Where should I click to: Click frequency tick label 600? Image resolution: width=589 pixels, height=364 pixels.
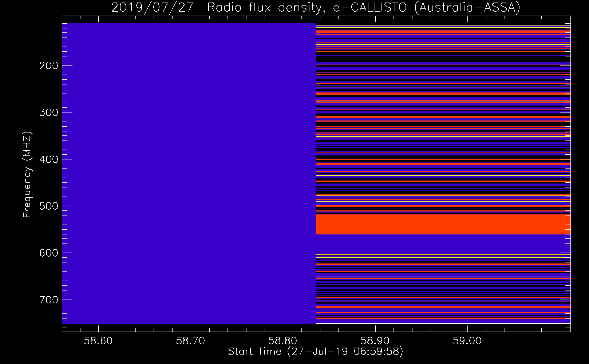(49, 253)
